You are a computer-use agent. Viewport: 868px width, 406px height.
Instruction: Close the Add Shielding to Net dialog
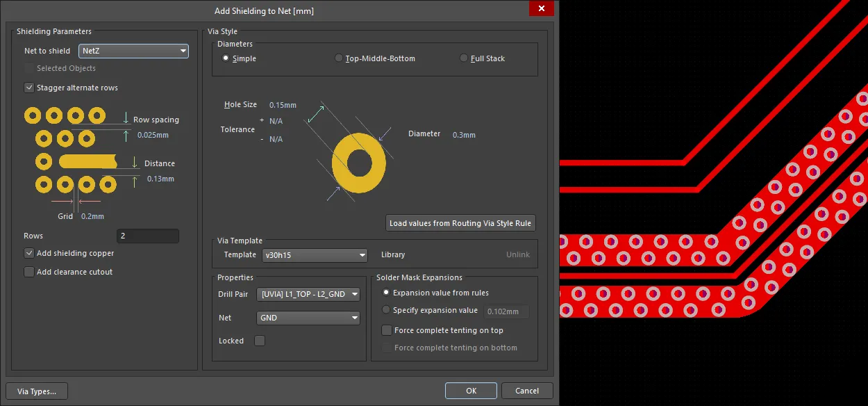tap(540, 9)
